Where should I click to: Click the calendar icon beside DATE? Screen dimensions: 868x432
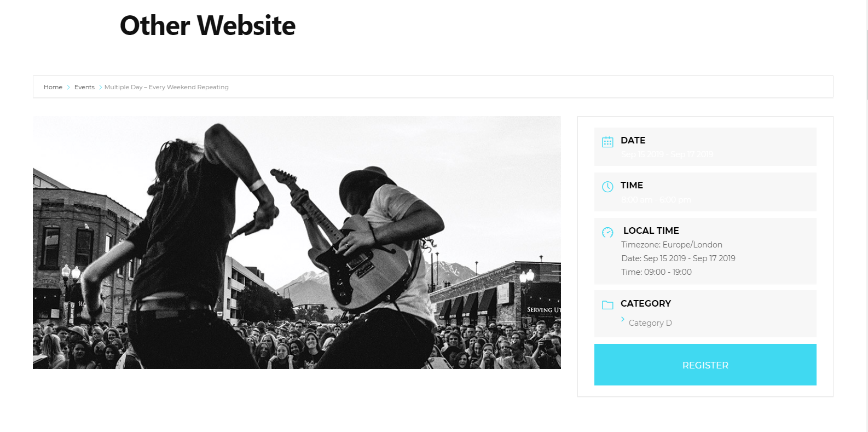click(607, 142)
